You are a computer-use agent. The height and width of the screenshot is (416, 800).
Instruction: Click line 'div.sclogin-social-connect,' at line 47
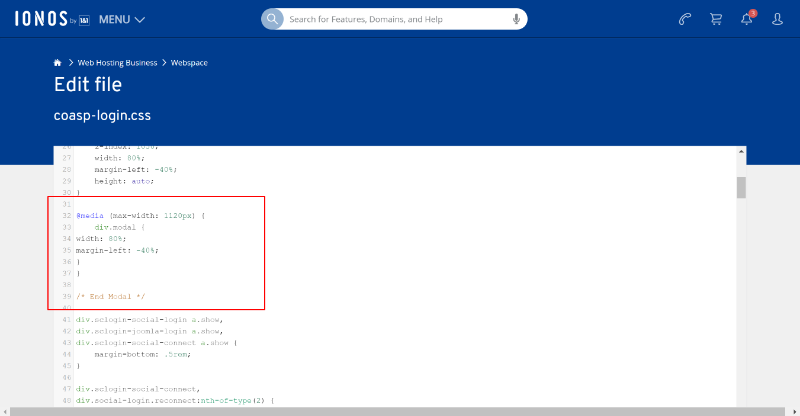click(138, 389)
